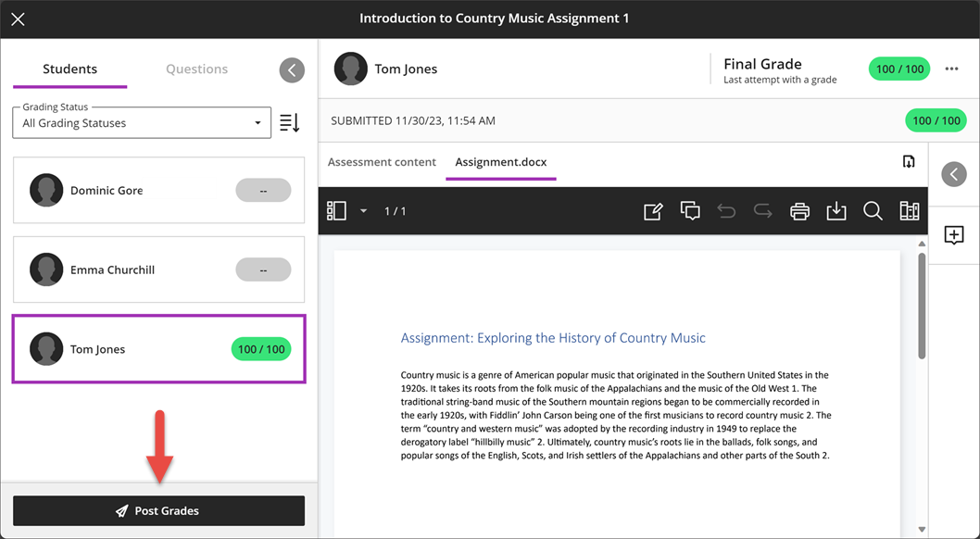980x539 pixels.
Task: Click the SUBMITTED 11/30/23 timestamp
Action: [x=413, y=120]
